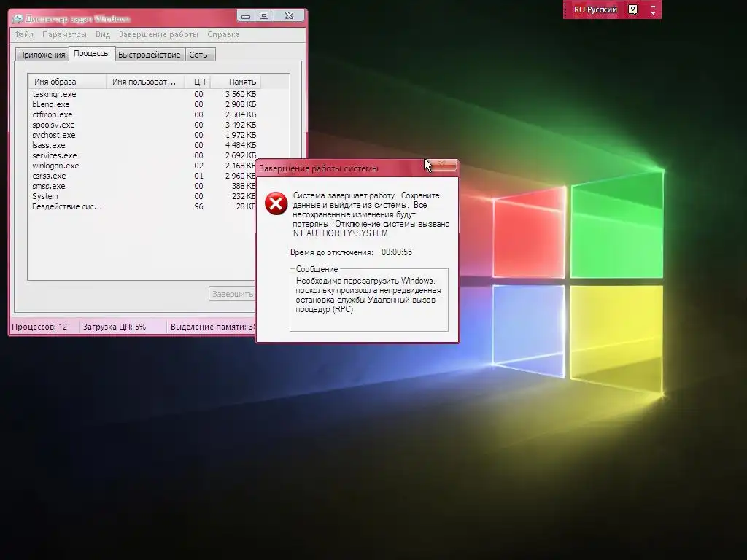Open the Завершение работы menu
Image resolution: width=747 pixels, height=560 pixels.
(x=158, y=34)
